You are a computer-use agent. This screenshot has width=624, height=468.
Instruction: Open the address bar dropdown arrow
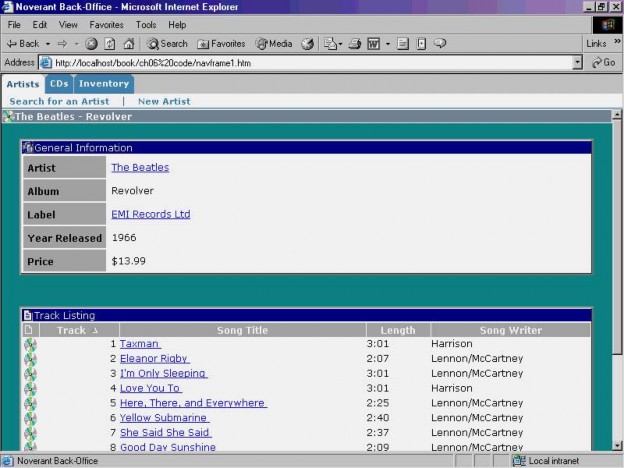(x=577, y=62)
